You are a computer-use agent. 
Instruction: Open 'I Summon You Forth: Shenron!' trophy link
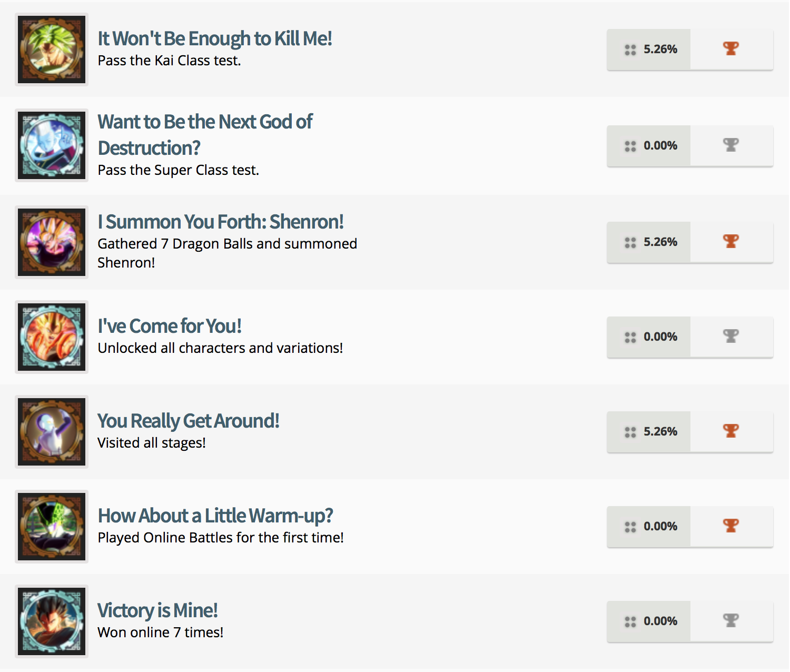pyautogui.click(x=220, y=222)
